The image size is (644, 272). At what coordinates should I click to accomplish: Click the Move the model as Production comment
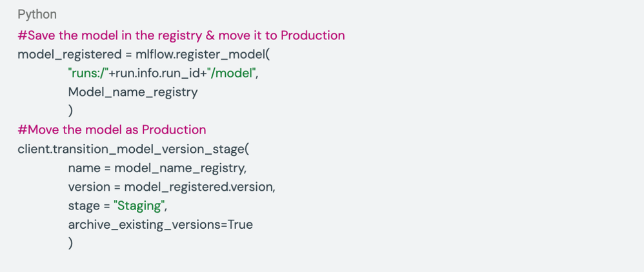(112, 130)
